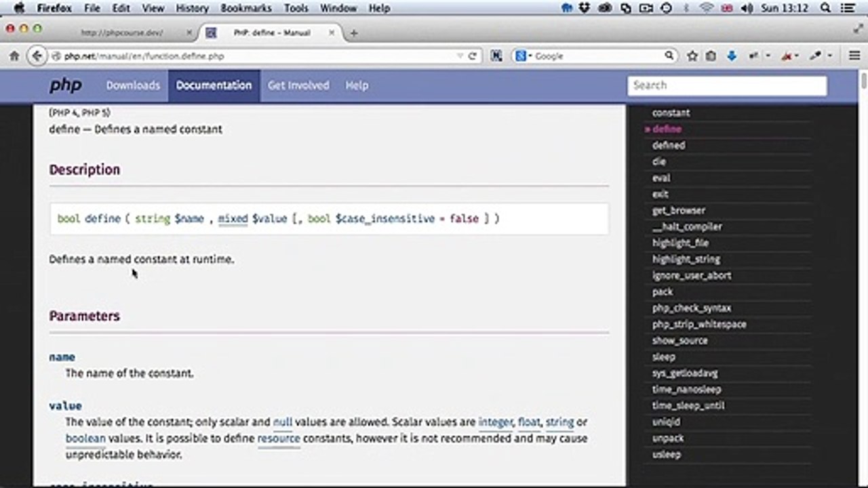
Task: Go back with the back arrow button
Action: [38, 56]
